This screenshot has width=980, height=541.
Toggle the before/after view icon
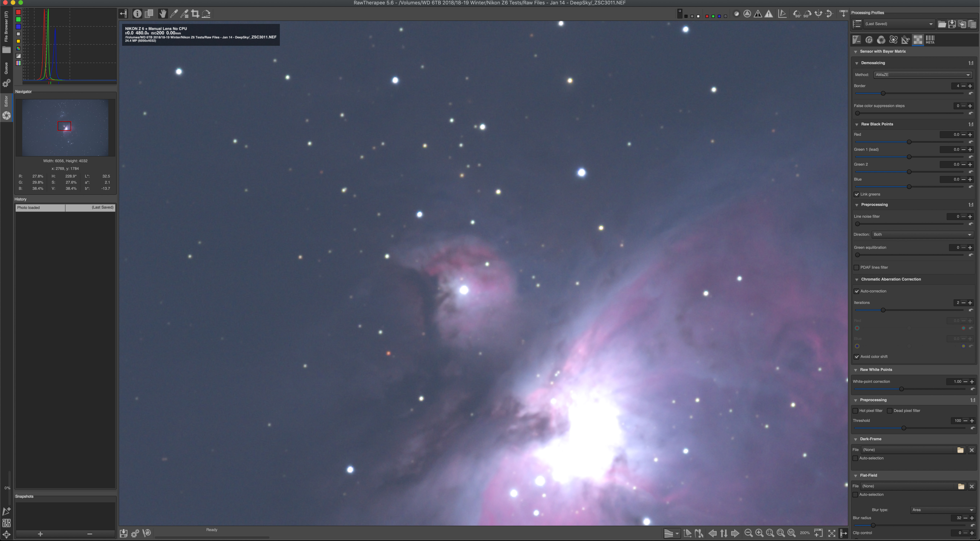pos(149,14)
